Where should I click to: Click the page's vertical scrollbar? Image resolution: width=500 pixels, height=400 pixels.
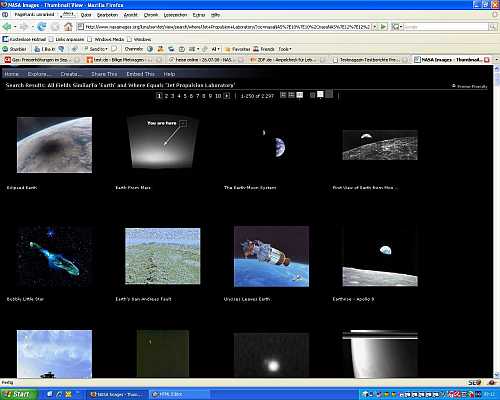point(496,222)
